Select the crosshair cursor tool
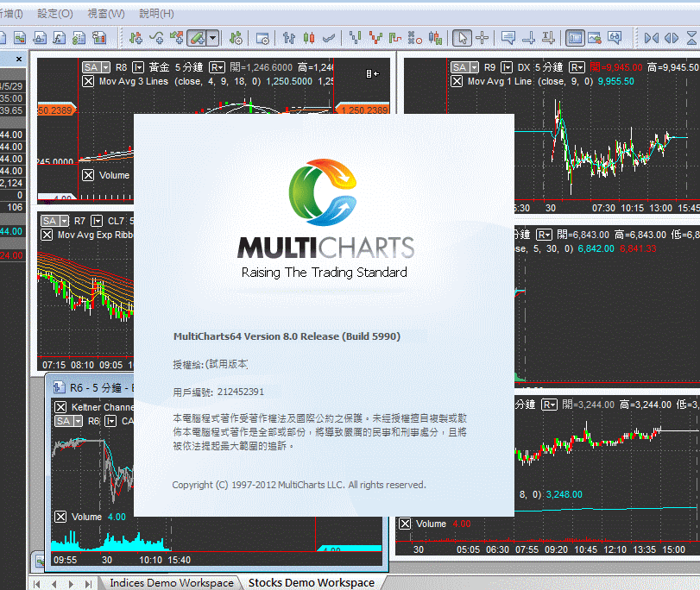The height and width of the screenshot is (590, 700). pyautogui.click(x=482, y=38)
